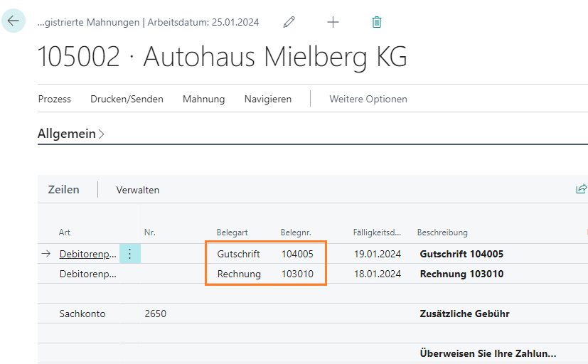Screen dimensions: 588x364
Task: Open the share icon in Zeilen section
Action: [x=581, y=189]
